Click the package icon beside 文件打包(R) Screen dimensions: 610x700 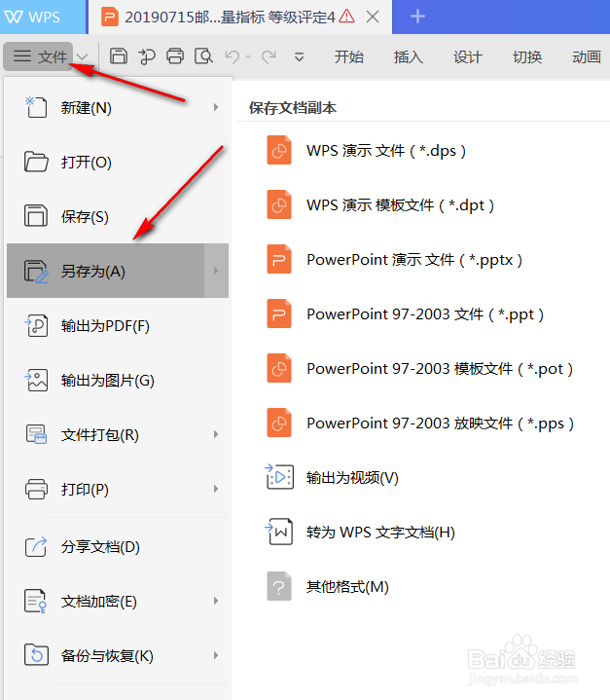36,434
